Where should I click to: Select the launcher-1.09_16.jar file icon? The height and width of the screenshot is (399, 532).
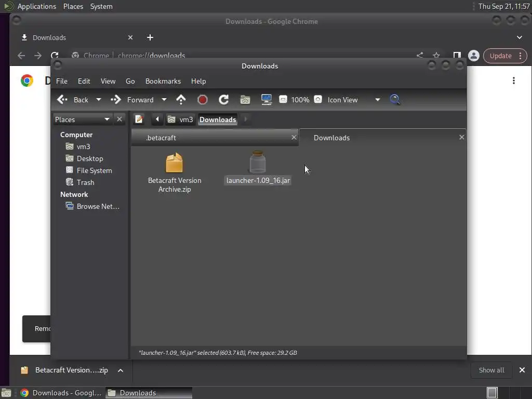pos(258,162)
